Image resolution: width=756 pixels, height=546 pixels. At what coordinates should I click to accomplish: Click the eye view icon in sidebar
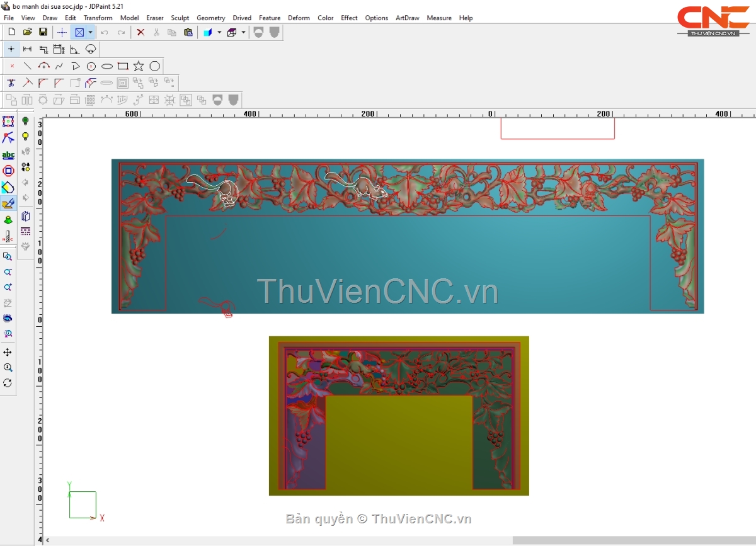[8, 318]
